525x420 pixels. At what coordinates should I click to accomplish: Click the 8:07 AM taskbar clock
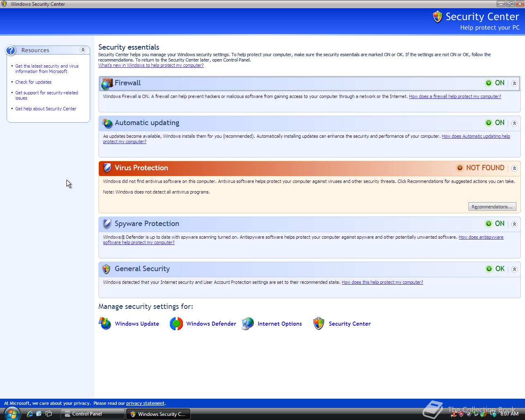(x=509, y=414)
